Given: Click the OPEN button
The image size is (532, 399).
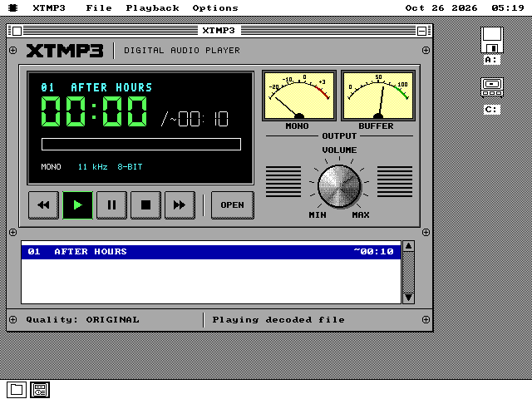Looking at the screenshot, I should click(233, 205).
